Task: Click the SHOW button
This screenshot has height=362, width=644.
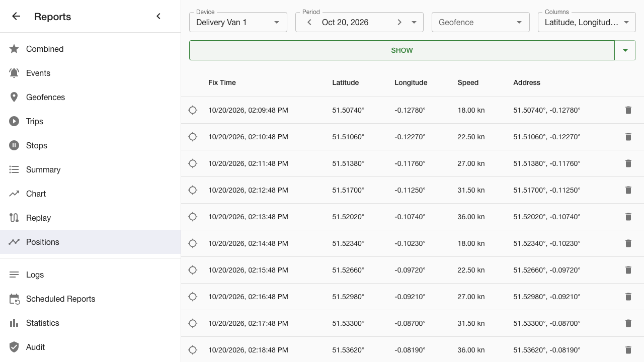Action: click(x=402, y=50)
